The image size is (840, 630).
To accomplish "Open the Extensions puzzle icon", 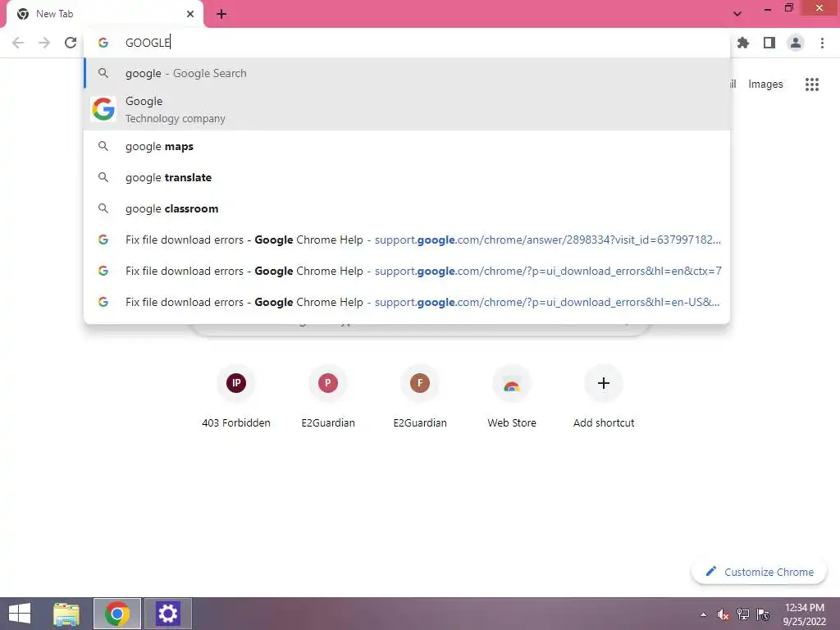I will [x=743, y=43].
